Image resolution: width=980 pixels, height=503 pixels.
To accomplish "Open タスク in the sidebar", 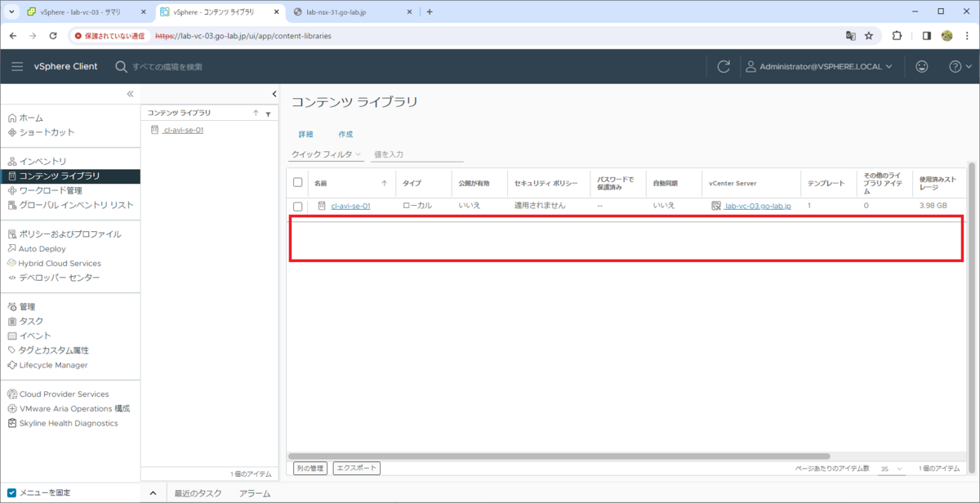I will coord(31,322).
